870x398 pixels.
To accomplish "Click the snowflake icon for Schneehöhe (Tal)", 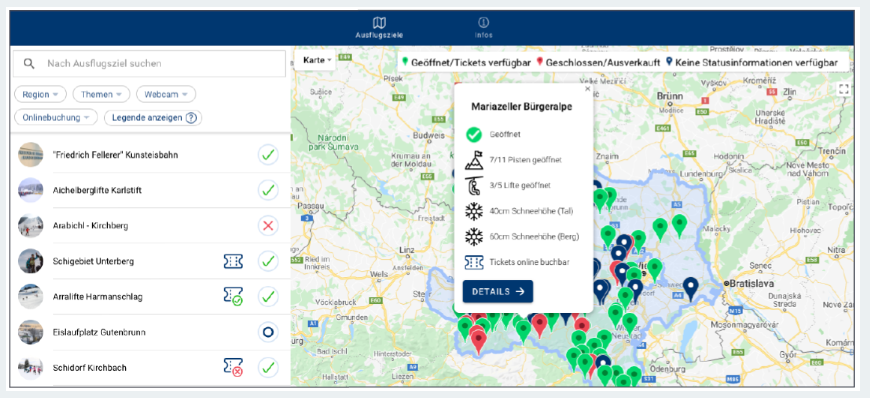I will [473, 211].
